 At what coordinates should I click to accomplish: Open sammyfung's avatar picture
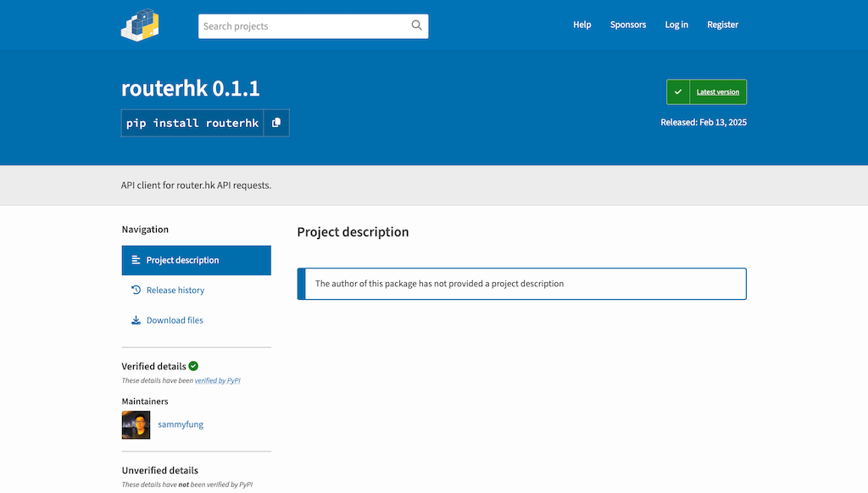click(x=136, y=424)
